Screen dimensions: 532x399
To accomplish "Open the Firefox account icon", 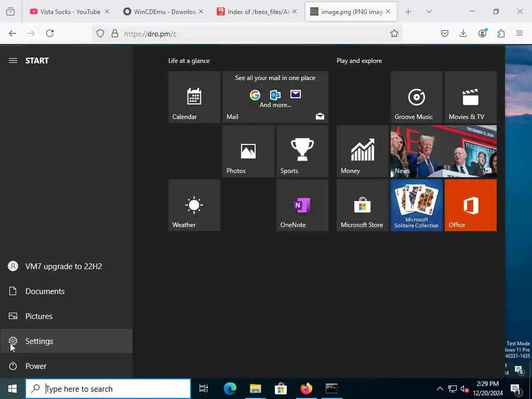I will coord(483,33).
